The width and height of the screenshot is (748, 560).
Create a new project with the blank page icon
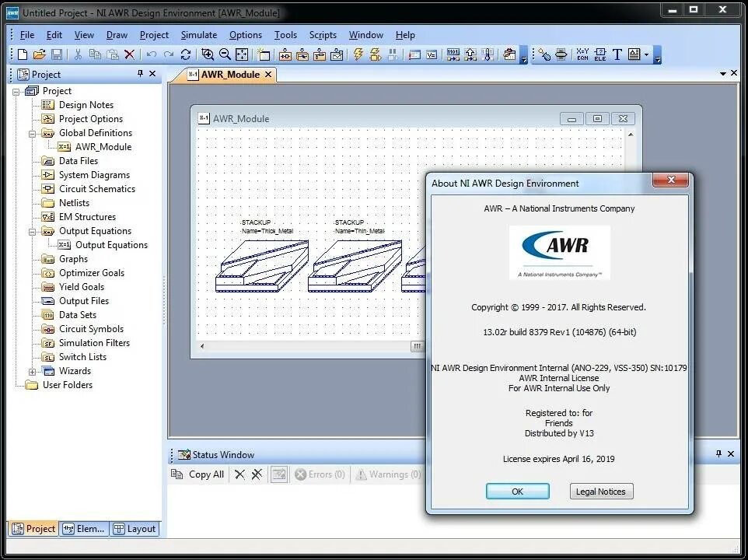[x=23, y=54]
